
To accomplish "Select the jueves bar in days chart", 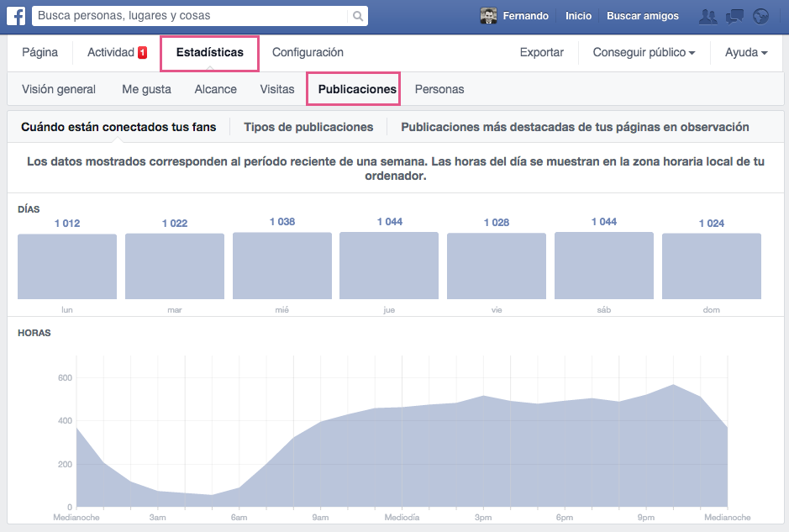I will point(389,266).
